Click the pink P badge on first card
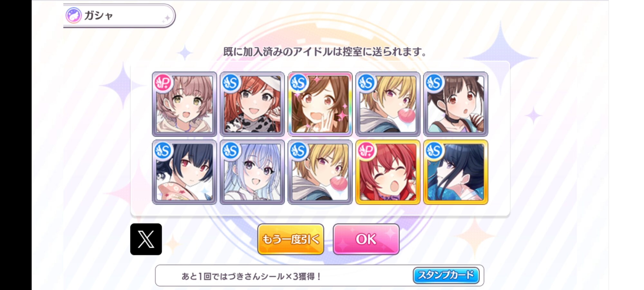Image resolution: width=644 pixels, height=290 pixels. (x=163, y=83)
